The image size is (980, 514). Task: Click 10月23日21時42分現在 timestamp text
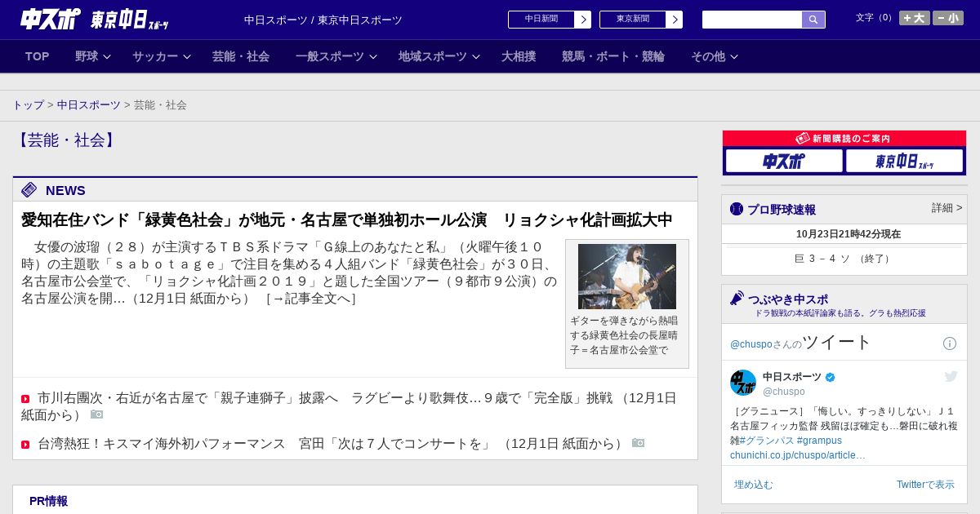[x=849, y=234]
